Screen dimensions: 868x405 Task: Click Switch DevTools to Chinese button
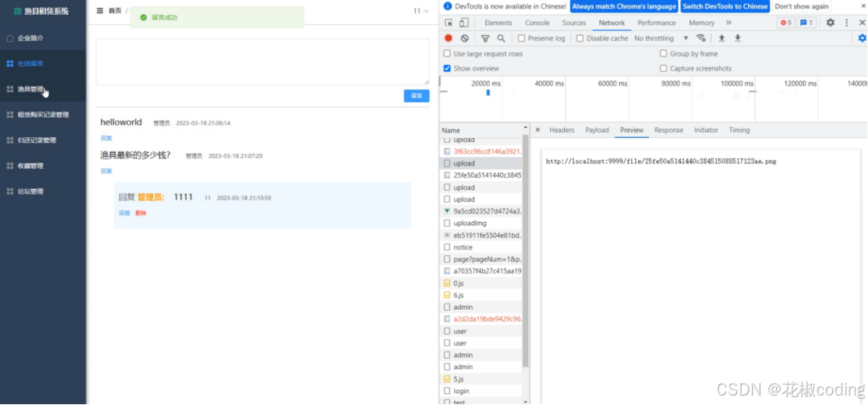(724, 6)
